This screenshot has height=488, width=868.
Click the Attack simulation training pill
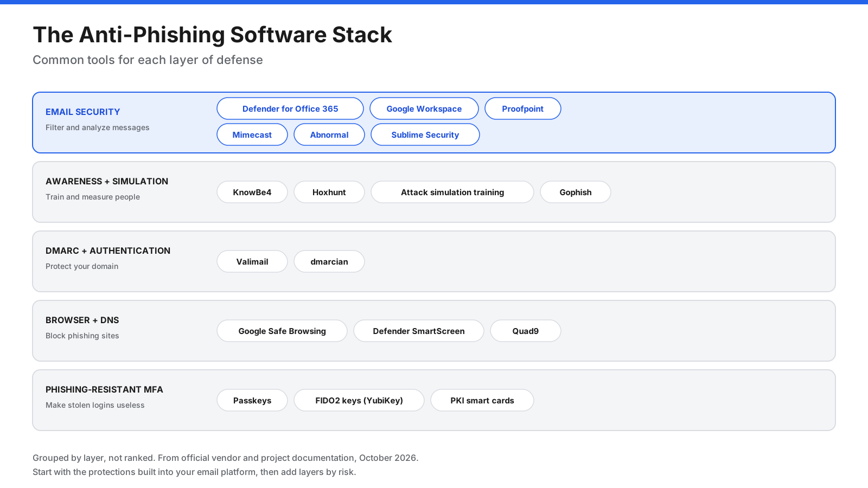tap(452, 192)
